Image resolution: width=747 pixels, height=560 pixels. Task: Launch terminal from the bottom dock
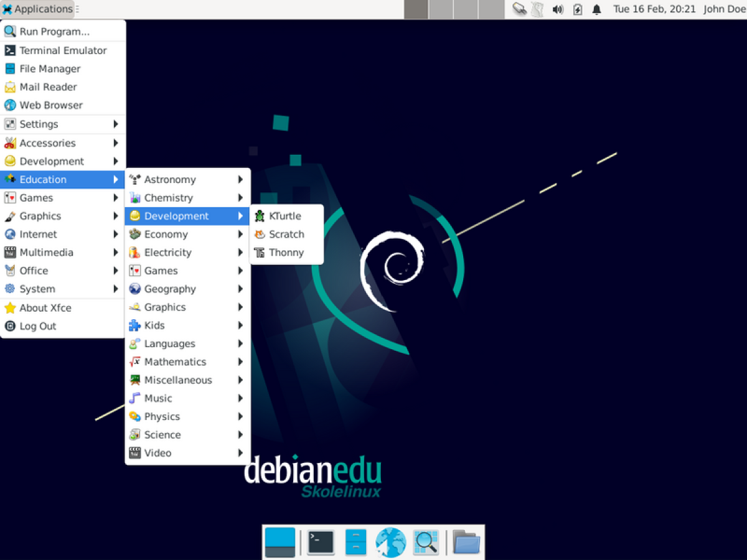[321, 542]
